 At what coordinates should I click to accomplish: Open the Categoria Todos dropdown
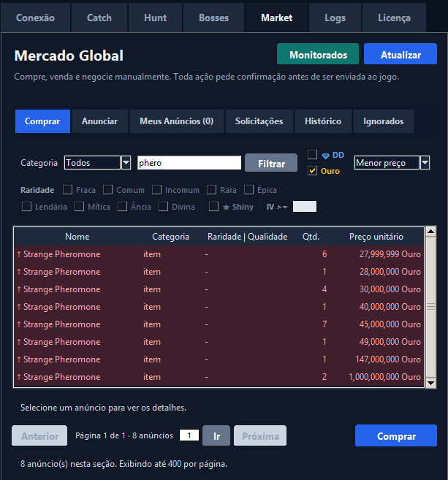click(x=126, y=162)
